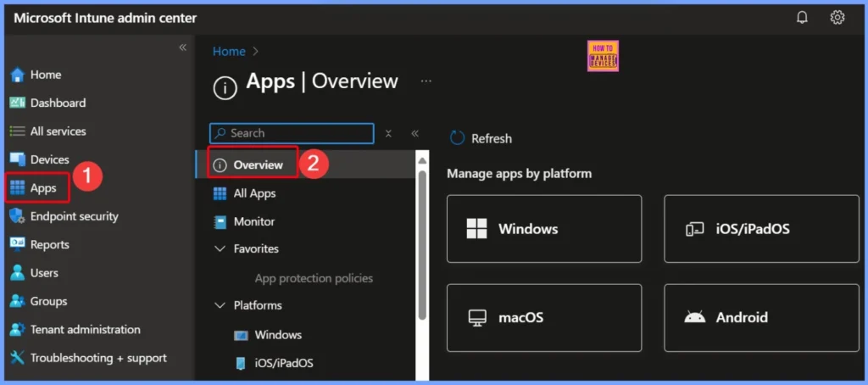The height and width of the screenshot is (385, 868).
Task: Open All Apps in the Apps menu
Action: pyautogui.click(x=254, y=193)
